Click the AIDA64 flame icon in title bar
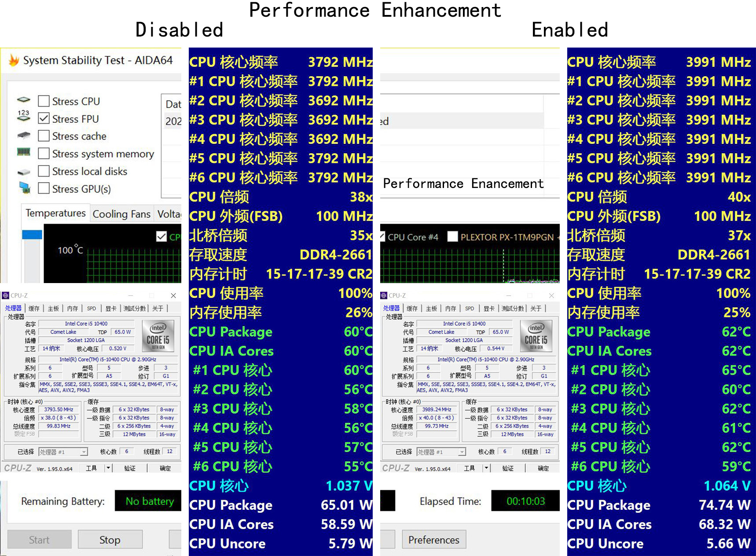 point(14,60)
